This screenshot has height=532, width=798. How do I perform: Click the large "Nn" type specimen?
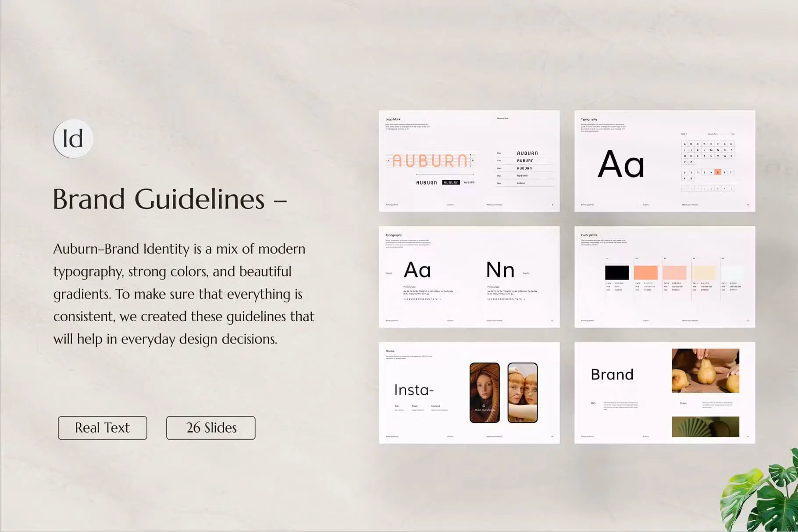pos(500,270)
